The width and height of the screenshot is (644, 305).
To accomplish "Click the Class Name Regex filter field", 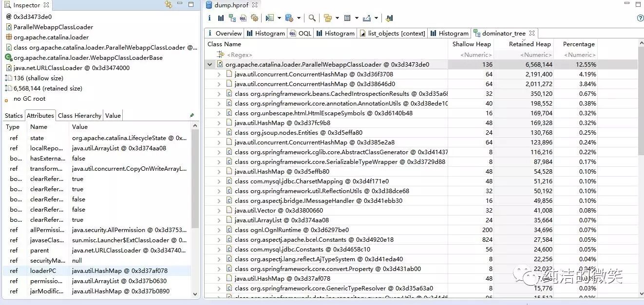I will point(326,54).
